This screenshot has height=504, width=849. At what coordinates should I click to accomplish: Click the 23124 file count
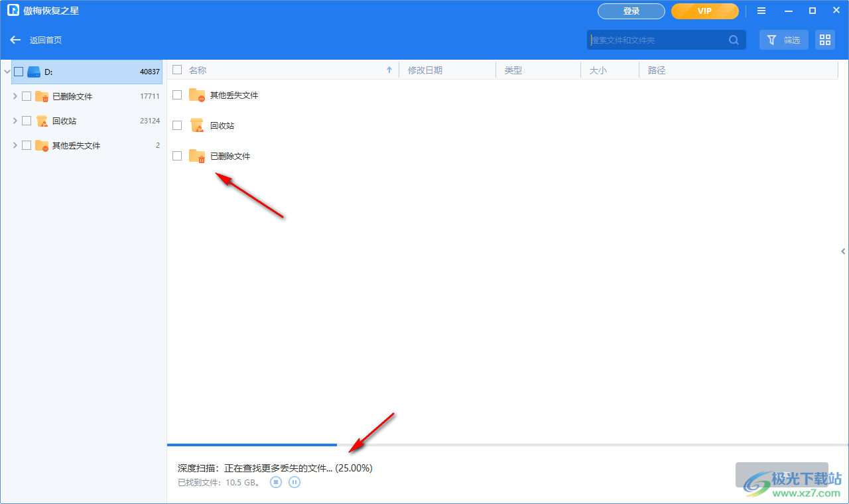click(x=150, y=121)
